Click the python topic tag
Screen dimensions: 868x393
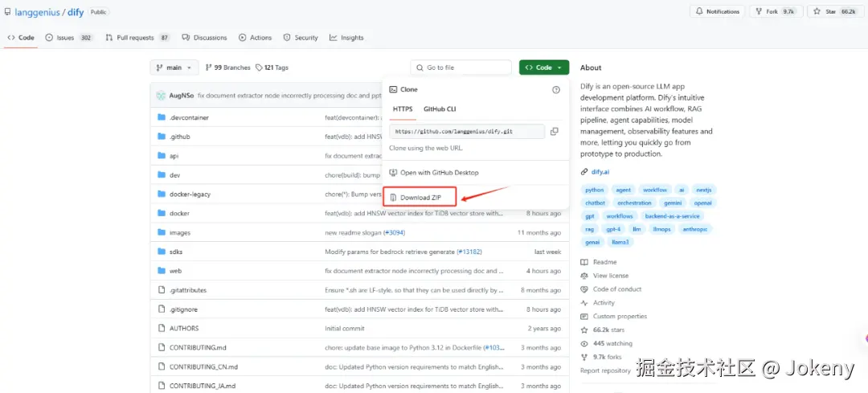(x=594, y=190)
